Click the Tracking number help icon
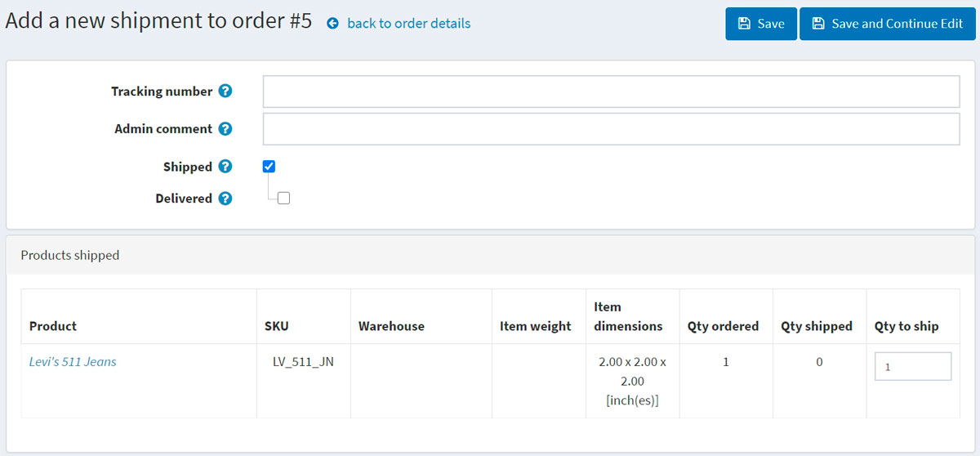The height and width of the screenshot is (456, 980). [x=225, y=92]
